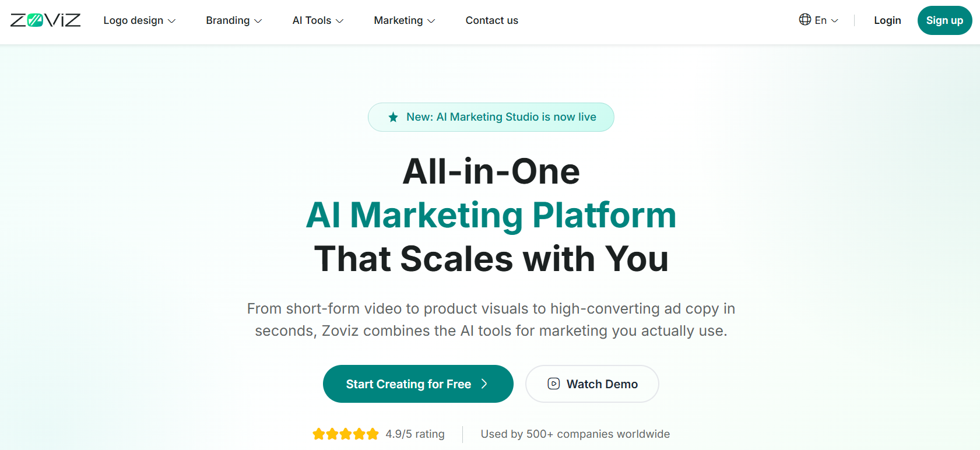
Task: Click the globe language icon
Action: click(805, 20)
